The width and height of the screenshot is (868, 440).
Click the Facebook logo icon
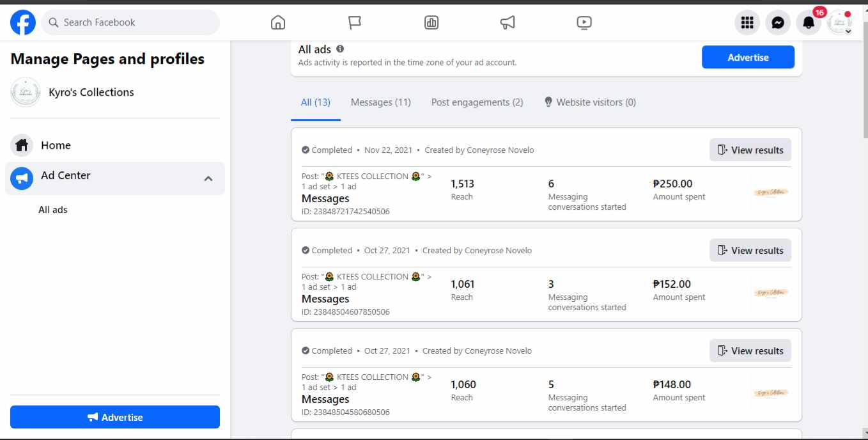tap(23, 22)
